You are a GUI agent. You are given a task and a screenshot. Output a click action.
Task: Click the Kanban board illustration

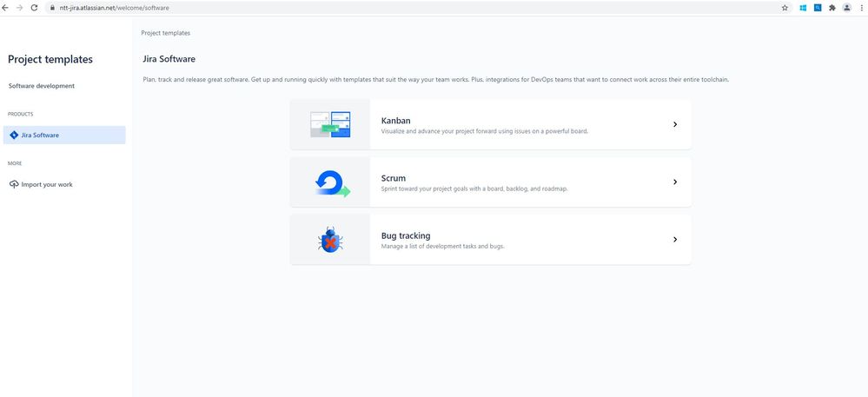(x=330, y=124)
